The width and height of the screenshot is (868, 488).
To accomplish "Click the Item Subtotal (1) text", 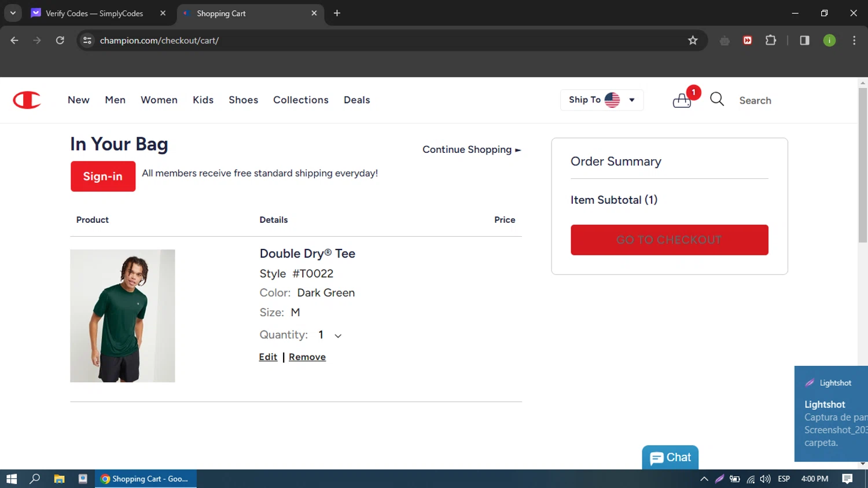I will (x=614, y=200).
